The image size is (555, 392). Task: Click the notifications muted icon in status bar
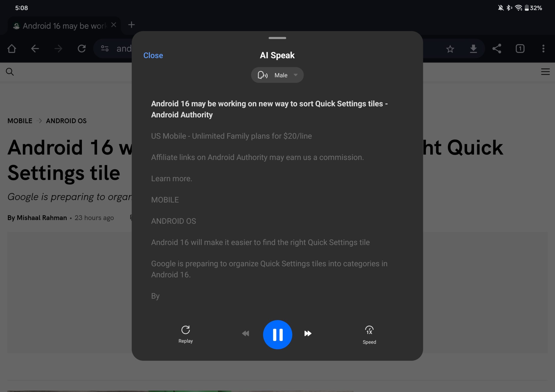pyautogui.click(x=500, y=8)
